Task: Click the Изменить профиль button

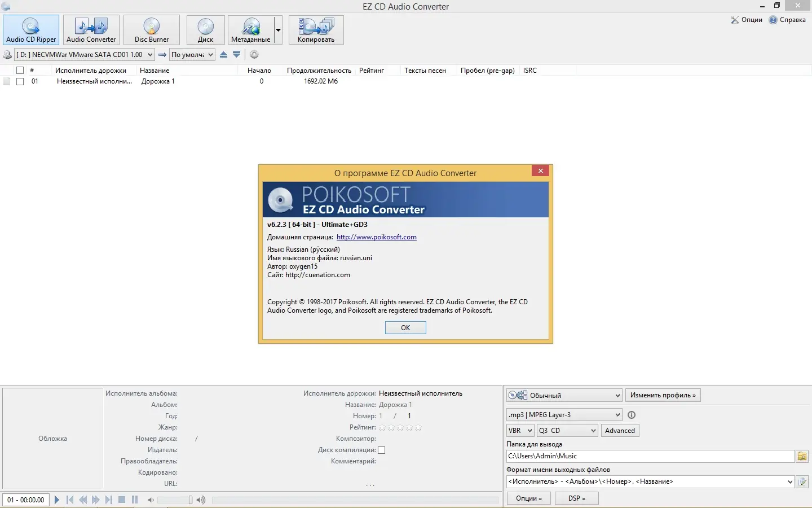Action: pyautogui.click(x=663, y=395)
